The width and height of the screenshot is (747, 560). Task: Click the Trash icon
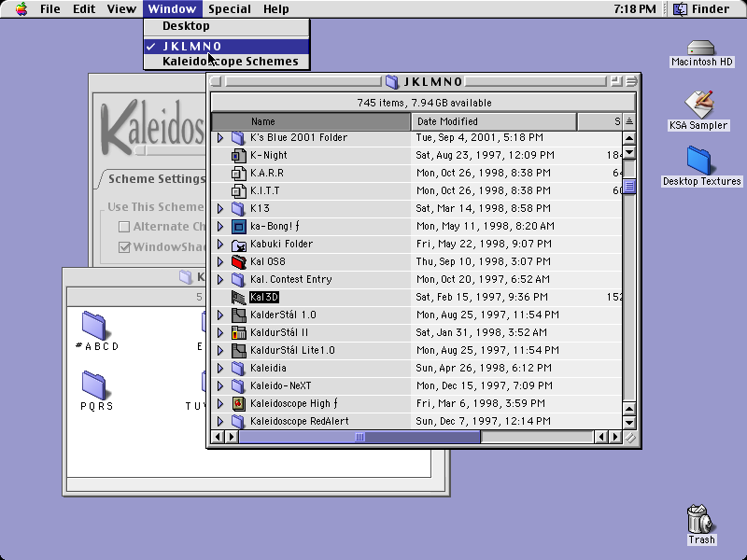(700, 519)
